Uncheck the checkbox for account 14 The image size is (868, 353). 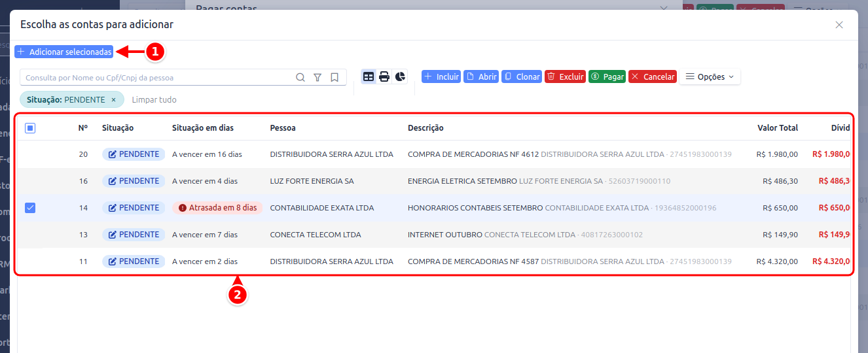pyautogui.click(x=30, y=208)
